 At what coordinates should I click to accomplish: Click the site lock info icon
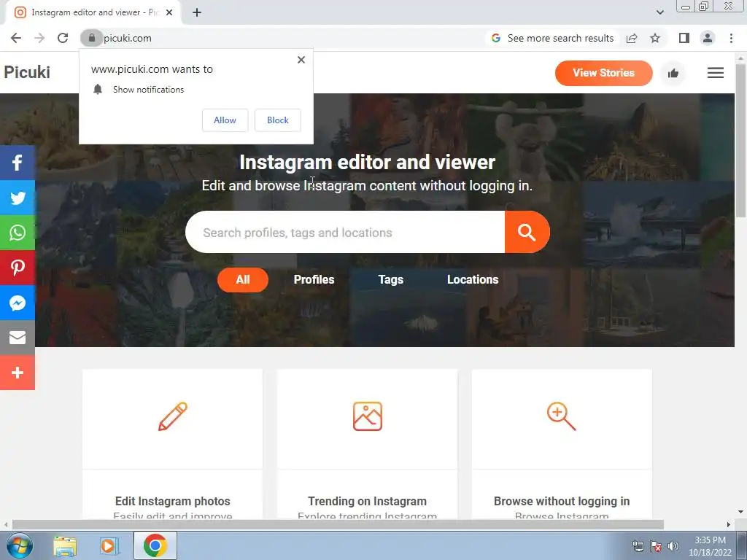tap(91, 38)
